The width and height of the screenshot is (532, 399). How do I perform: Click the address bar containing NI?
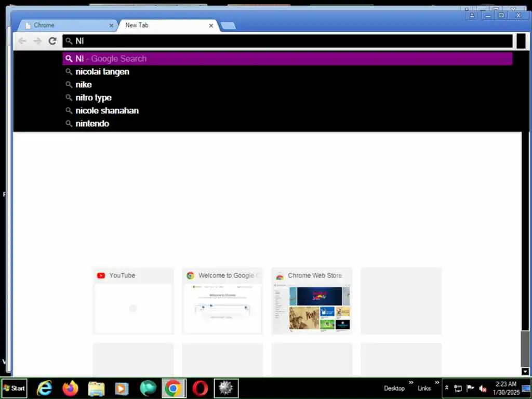click(x=287, y=41)
